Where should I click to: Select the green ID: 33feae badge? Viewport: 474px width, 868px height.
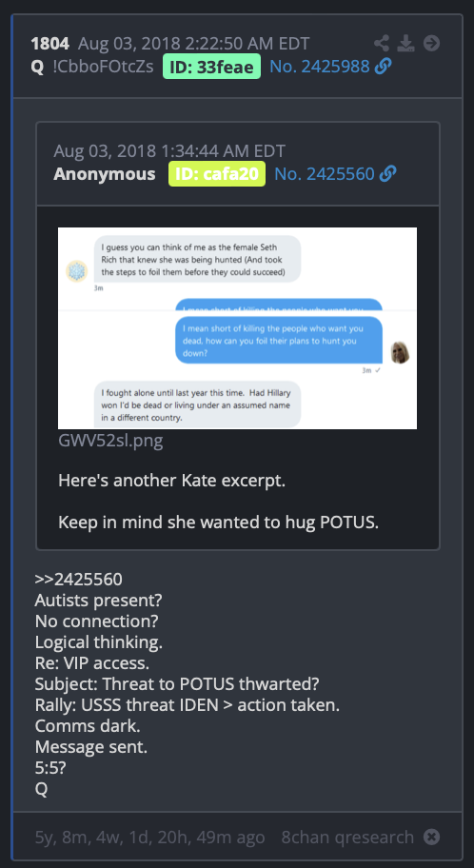pos(211,67)
